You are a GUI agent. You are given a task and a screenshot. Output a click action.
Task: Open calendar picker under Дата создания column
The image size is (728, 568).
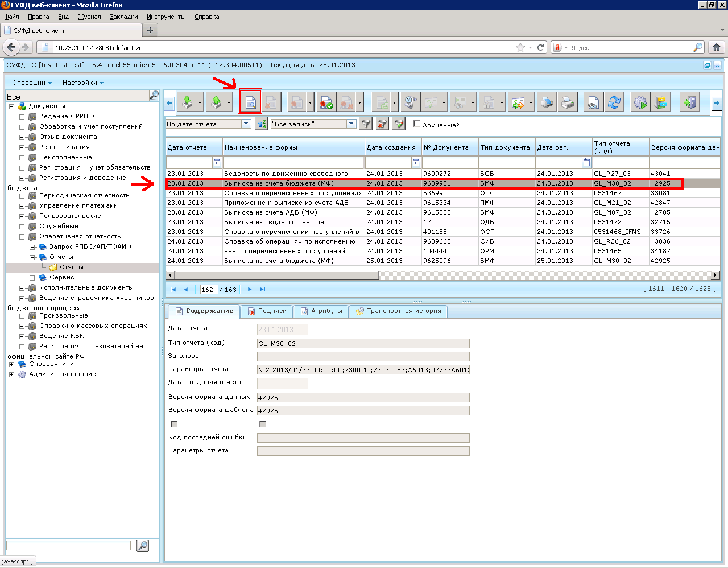coord(416,163)
